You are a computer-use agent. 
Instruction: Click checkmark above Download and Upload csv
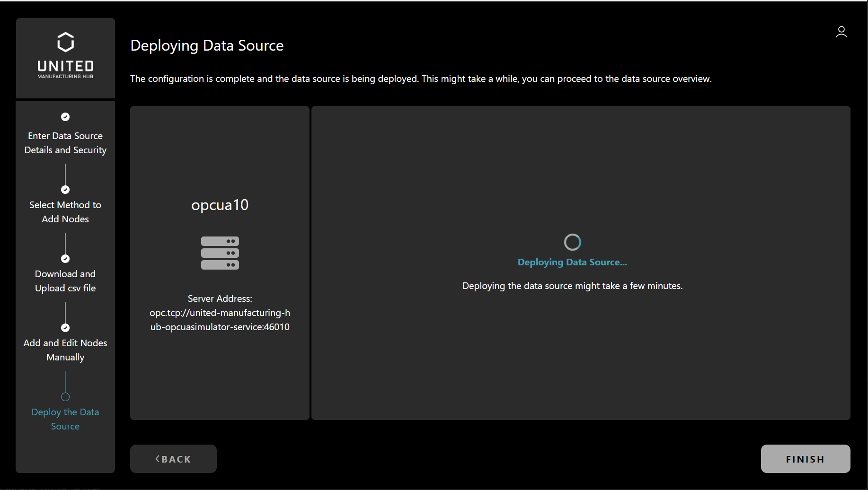[65, 259]
